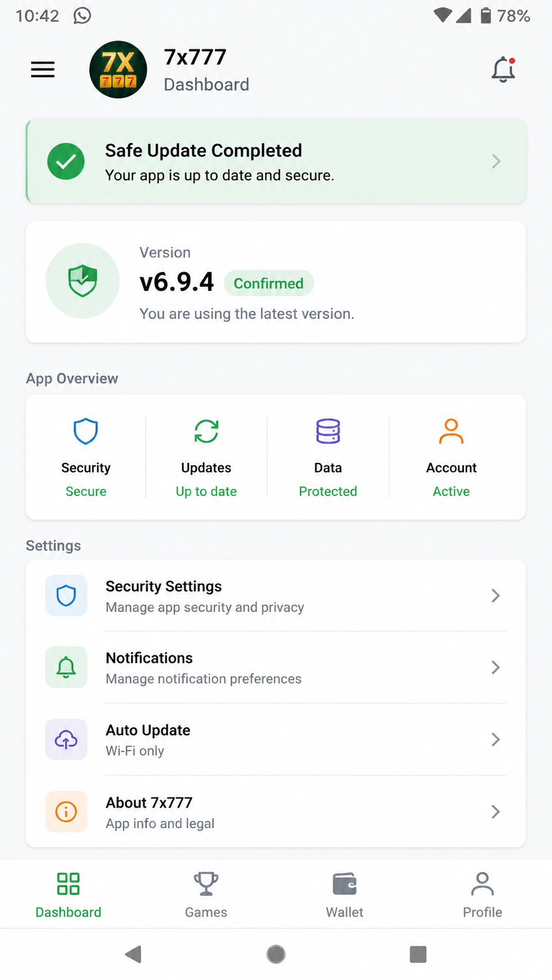Viewport: 552px width, 980px height.
Task: Open Security Settings chevron arrow
Action: coord(496,596)
